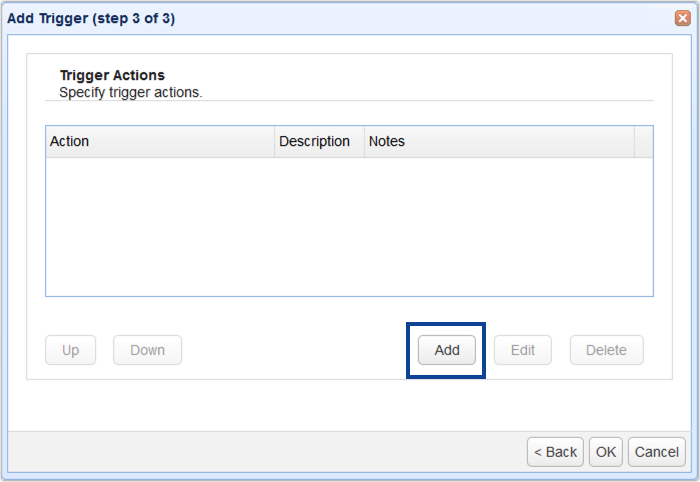This screenshot has width=700, height=482.
Task: Click divider between Action and Description columns
Action: click(x=275, y=142)
